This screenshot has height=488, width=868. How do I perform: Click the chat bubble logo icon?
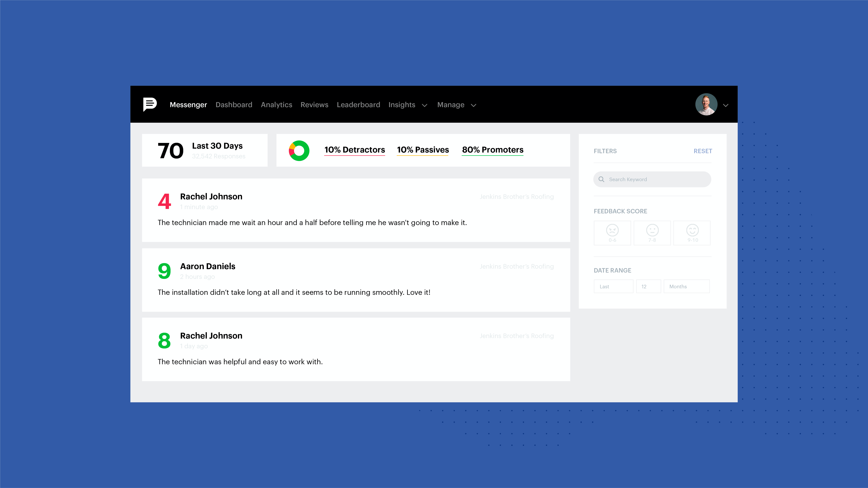tap(150, 104)
